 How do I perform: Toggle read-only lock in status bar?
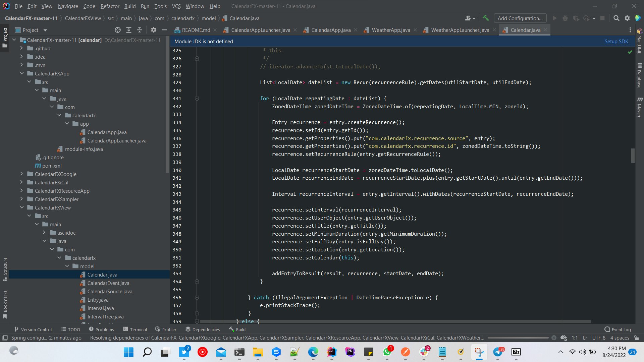click(637, 338)
